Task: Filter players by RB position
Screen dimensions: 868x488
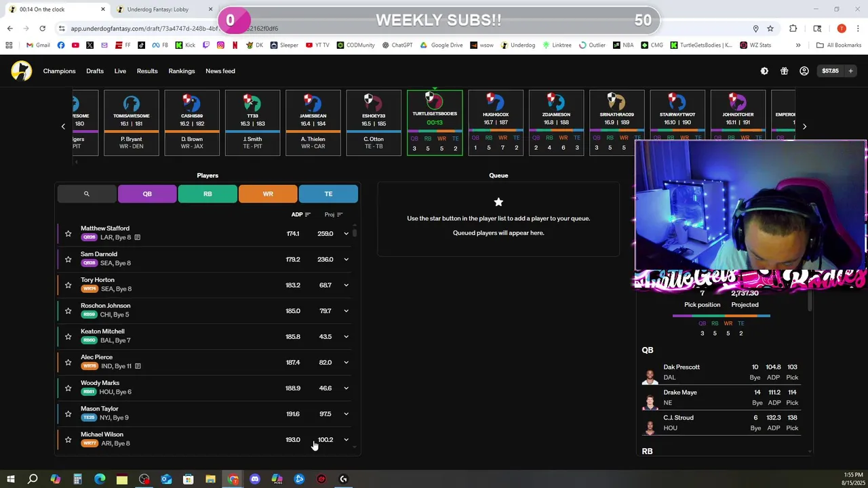Action: [208, 194]
